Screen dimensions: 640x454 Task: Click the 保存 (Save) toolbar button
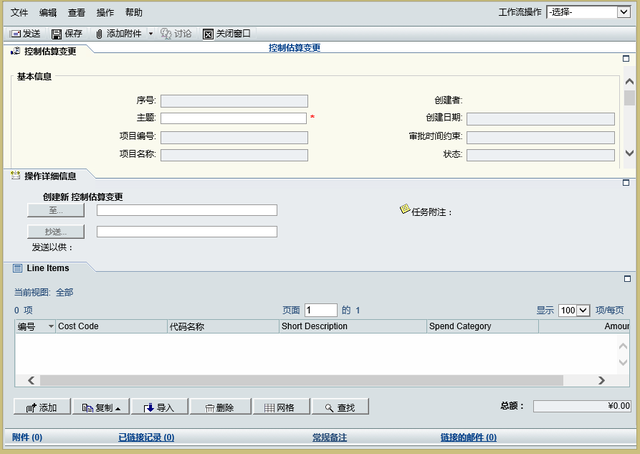pyautogui.click(x=68, y=33)
